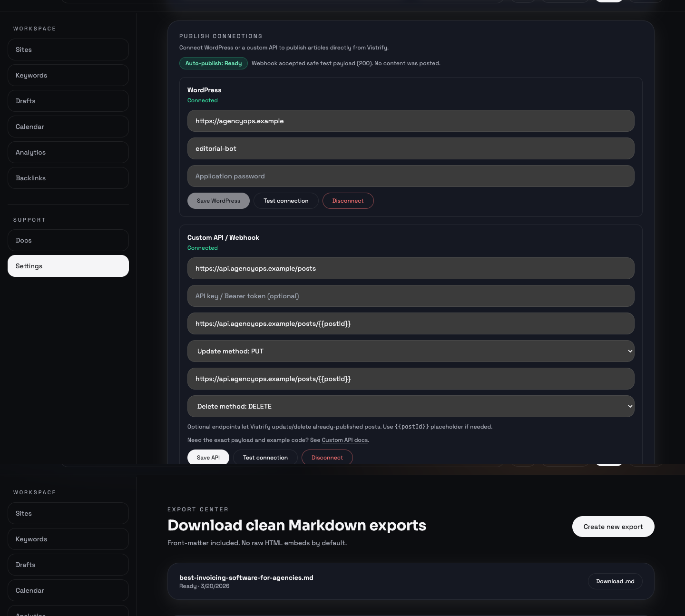Click Create new export button
The height and width of the screenshot is (616, 685).
pyautogui.click(x=613, y=527)
